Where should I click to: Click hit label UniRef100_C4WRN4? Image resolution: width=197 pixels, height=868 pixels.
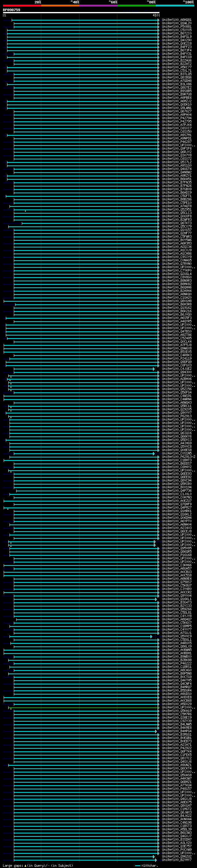click(176, 399)
